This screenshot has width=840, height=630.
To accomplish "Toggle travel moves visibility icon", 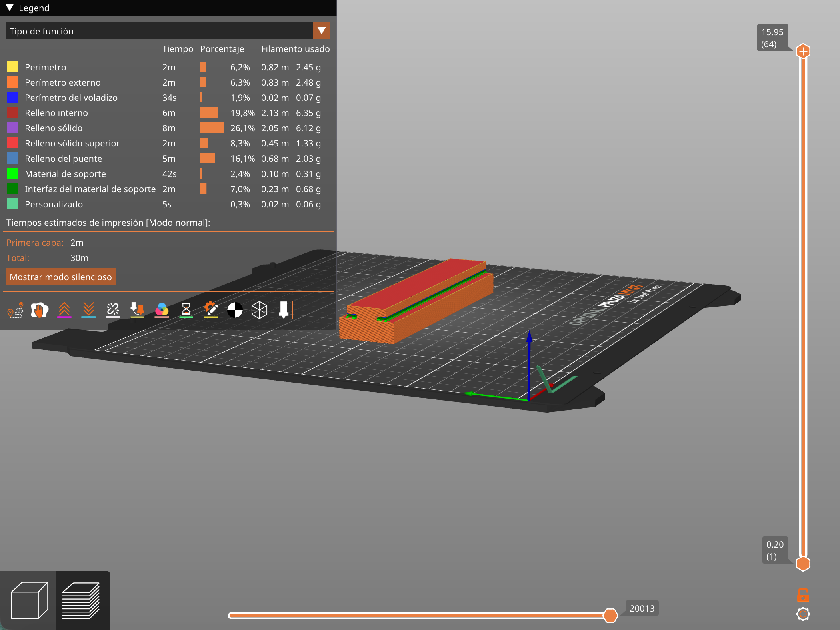I will coord(16,310).
